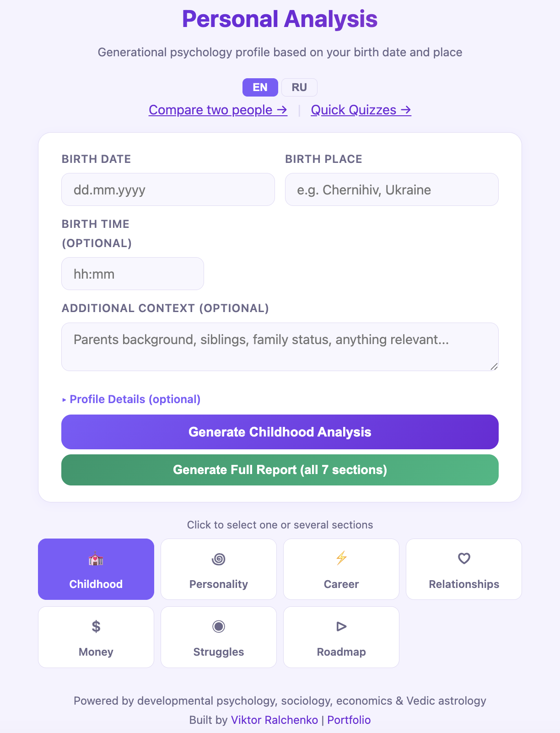The width and height of the screenshot is (560, 733).
Task: Click the Personality spiral icon
Action: click(x=219, y=559)
